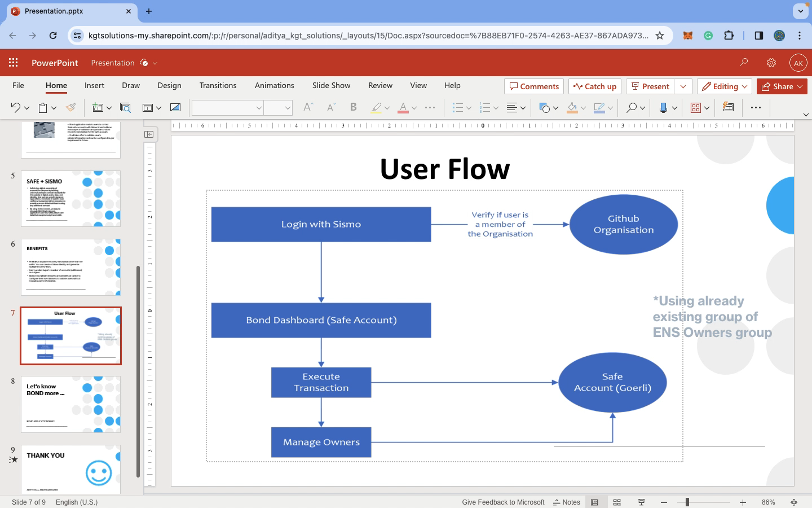Screen dimensions: 812x508
Task: Open the Designer ideas icon with magnifier
Action: (125, 107)
